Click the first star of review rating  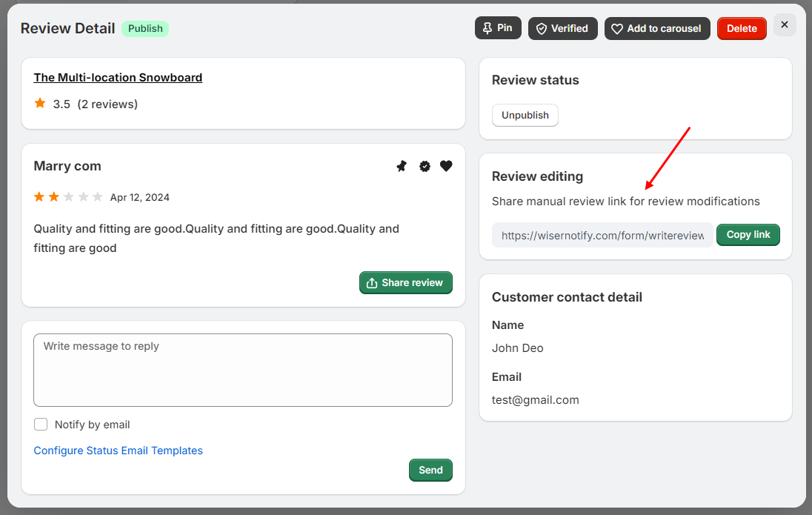pyautogui.click(x=39, y=197)
